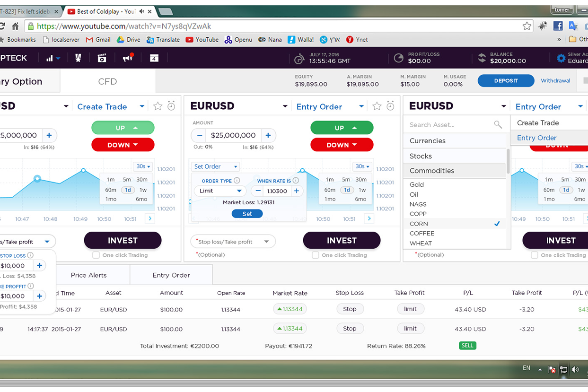The width and height of the screenshot is (588, 392).
Task: Advance middle chart with right arrow
Action: point(369,218)
